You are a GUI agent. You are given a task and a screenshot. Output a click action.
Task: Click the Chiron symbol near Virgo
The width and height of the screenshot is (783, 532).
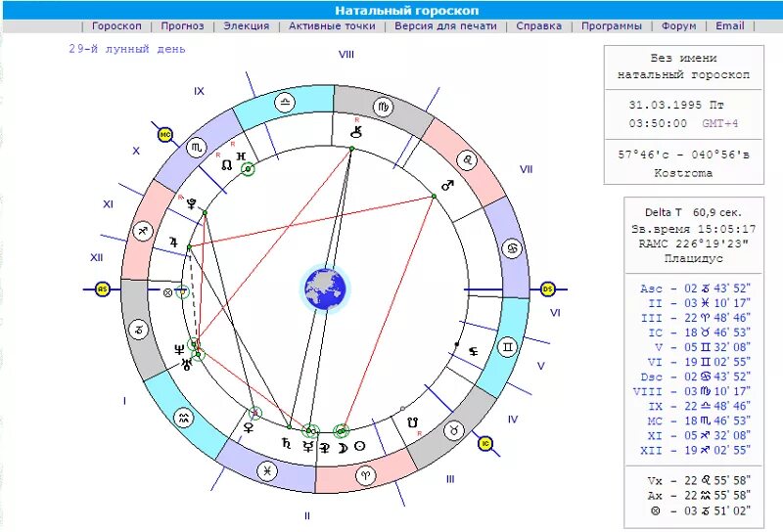click(356, 131)
